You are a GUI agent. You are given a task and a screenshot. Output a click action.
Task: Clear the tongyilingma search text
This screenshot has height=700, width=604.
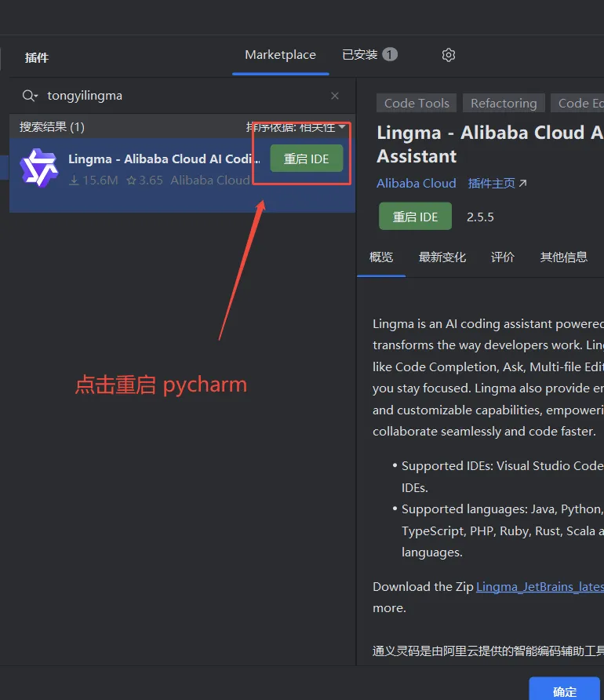point(335,96)
